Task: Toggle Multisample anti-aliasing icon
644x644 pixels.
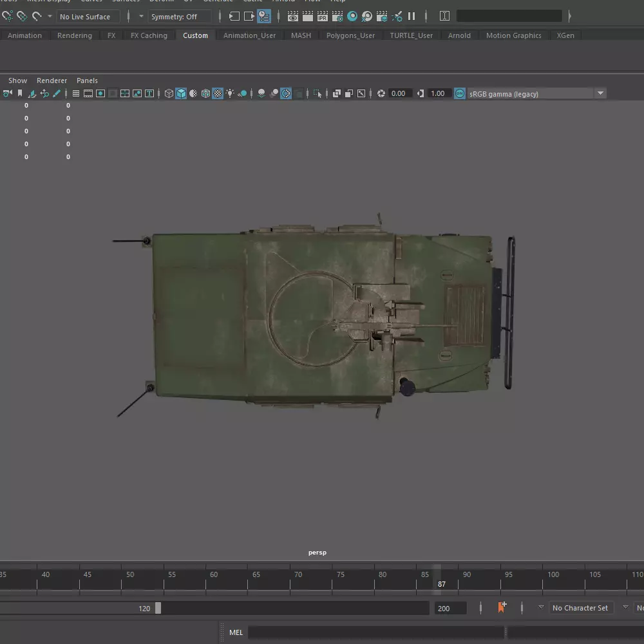Action: pos(286,93)
